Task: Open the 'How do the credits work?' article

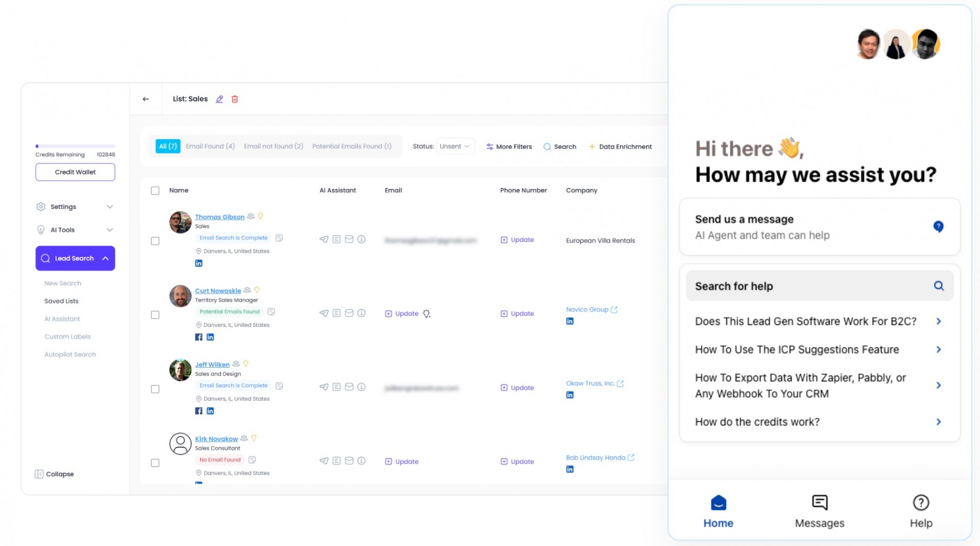Action: coord(819,422)
